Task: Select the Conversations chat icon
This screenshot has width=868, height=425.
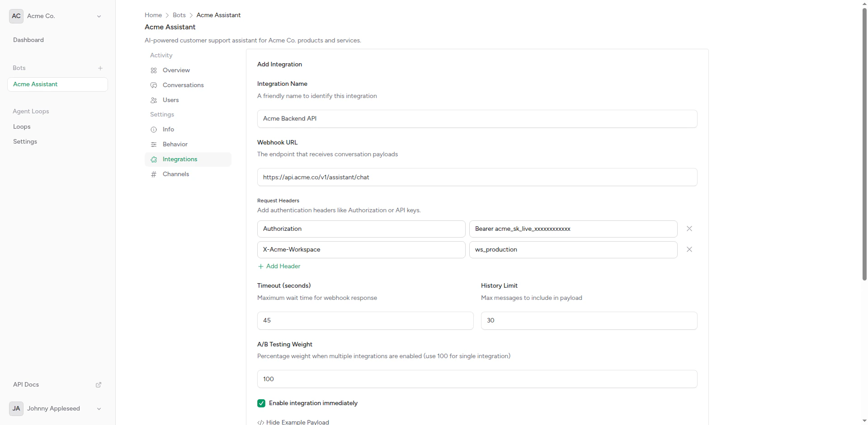Action: coord(154,85)
